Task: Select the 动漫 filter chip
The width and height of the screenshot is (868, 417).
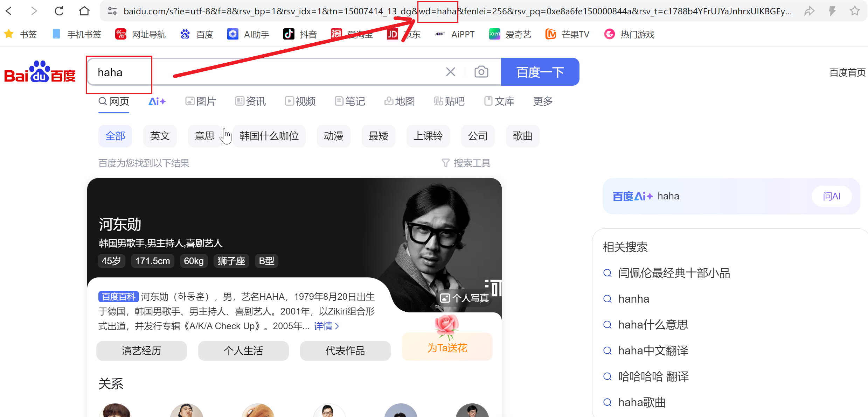Action: pos(334,136)
